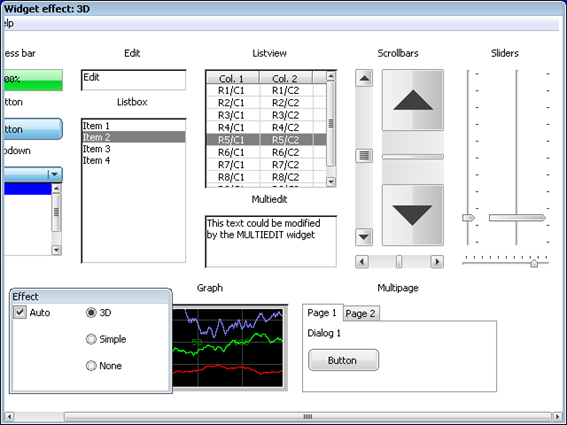The height and width of the screenshot is (425, 567).
Task: Select the Simple radio button
Action: pyautogui.click(x=91, y=339)
